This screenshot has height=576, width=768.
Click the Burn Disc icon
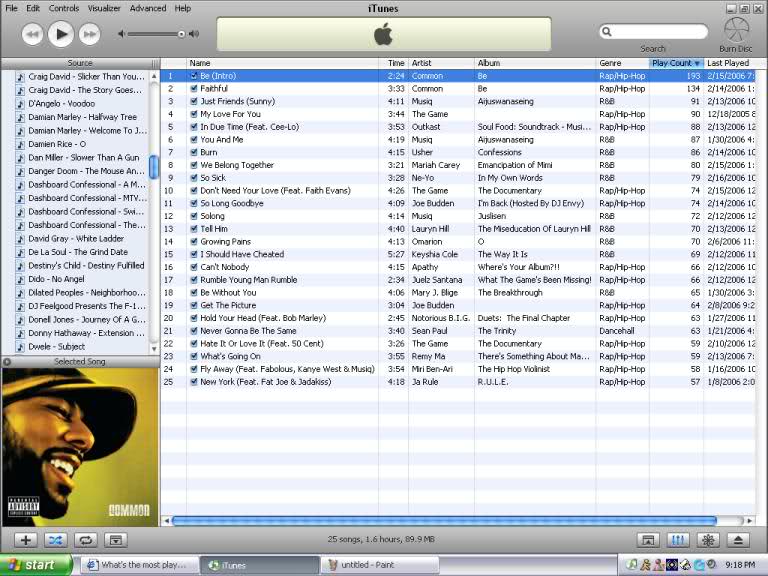coord(736,30)
